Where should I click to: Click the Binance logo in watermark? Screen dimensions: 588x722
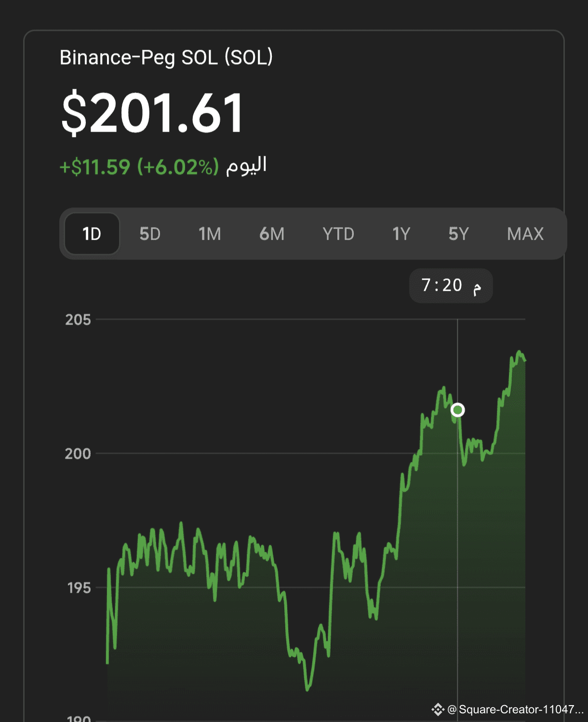point(438,709)
